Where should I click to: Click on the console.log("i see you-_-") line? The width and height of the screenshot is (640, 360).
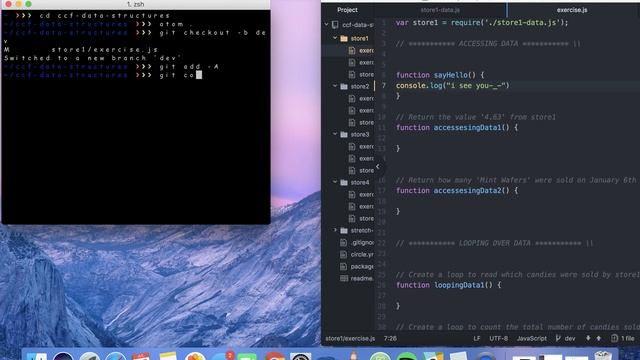tap(453, 85)
